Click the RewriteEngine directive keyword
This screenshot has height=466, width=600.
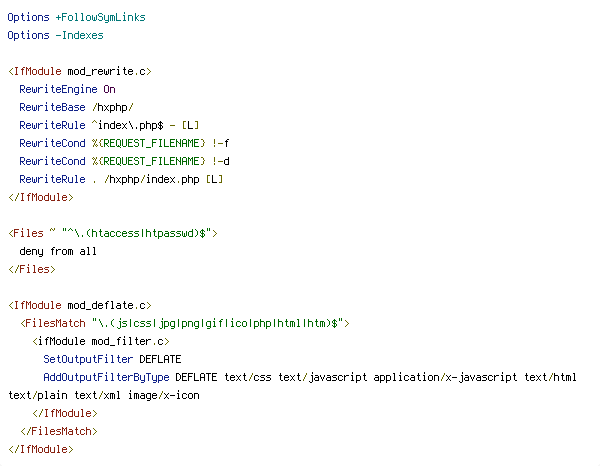coord(58,90)
